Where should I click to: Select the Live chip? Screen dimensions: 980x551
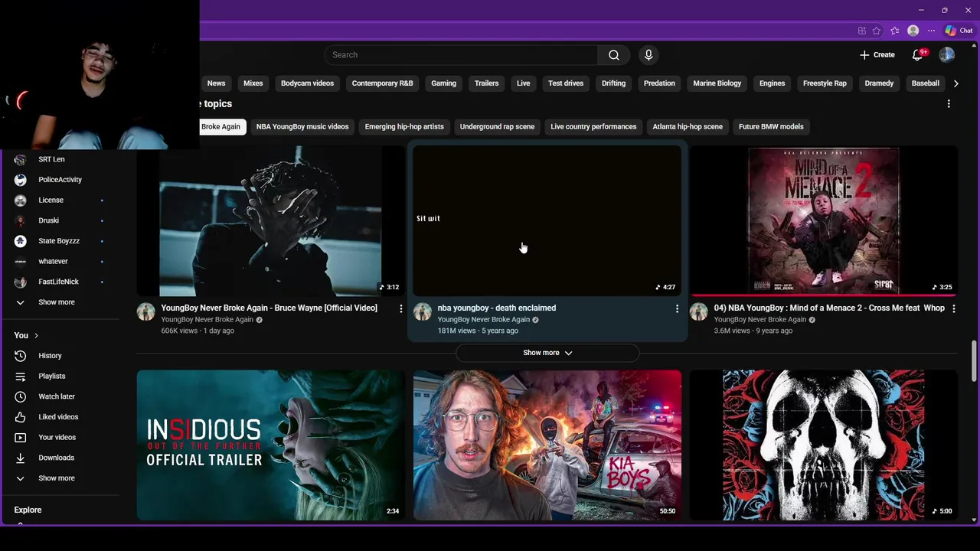click(524, 83)
